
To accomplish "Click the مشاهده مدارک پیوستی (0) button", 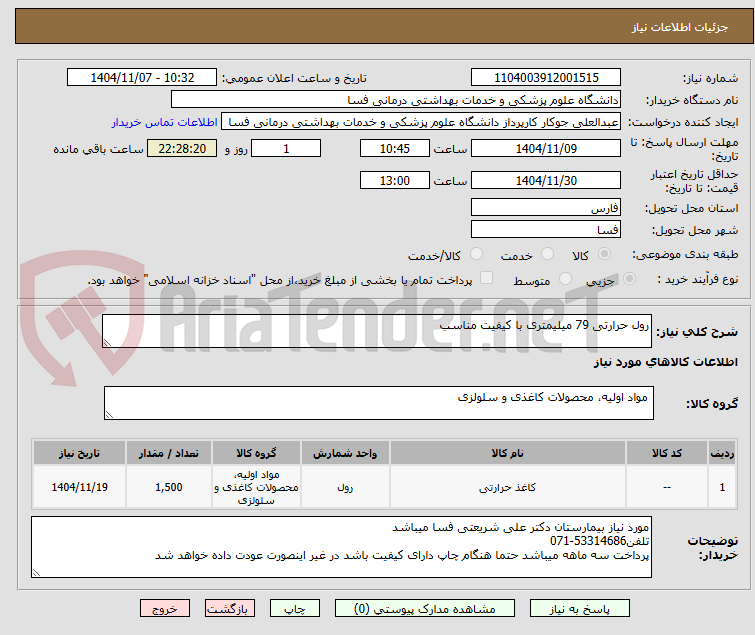I will (x=425, y=609).
